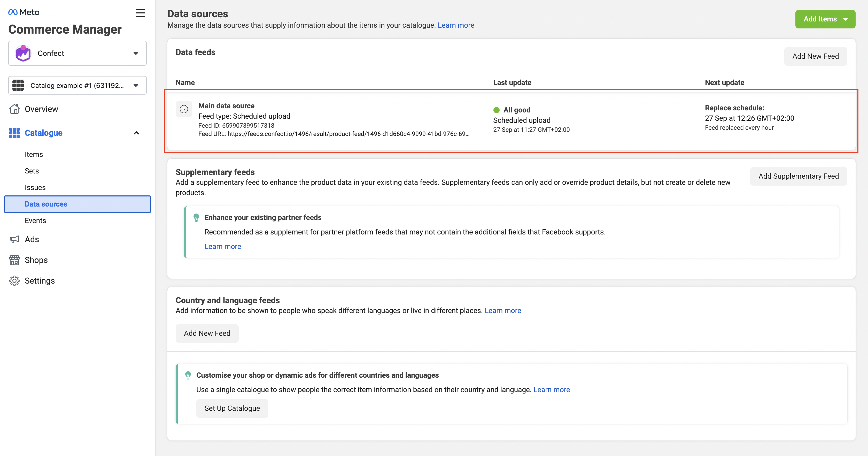Click Feed replaced every hour text

click(739, 127)
